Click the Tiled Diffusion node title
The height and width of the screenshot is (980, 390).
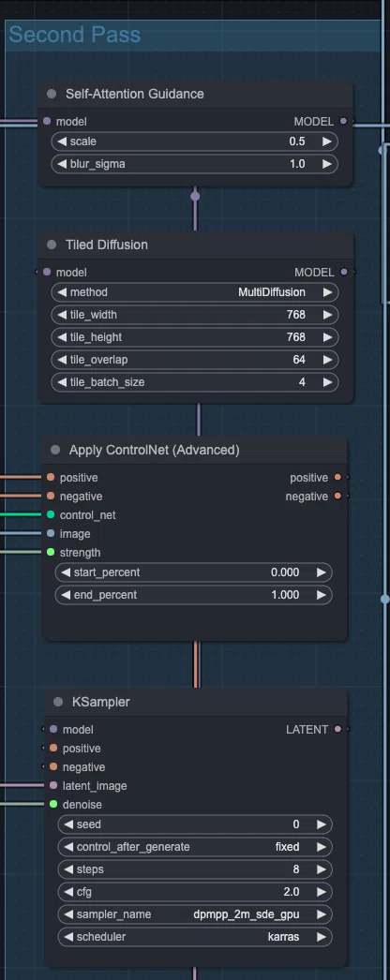point(107,245)
